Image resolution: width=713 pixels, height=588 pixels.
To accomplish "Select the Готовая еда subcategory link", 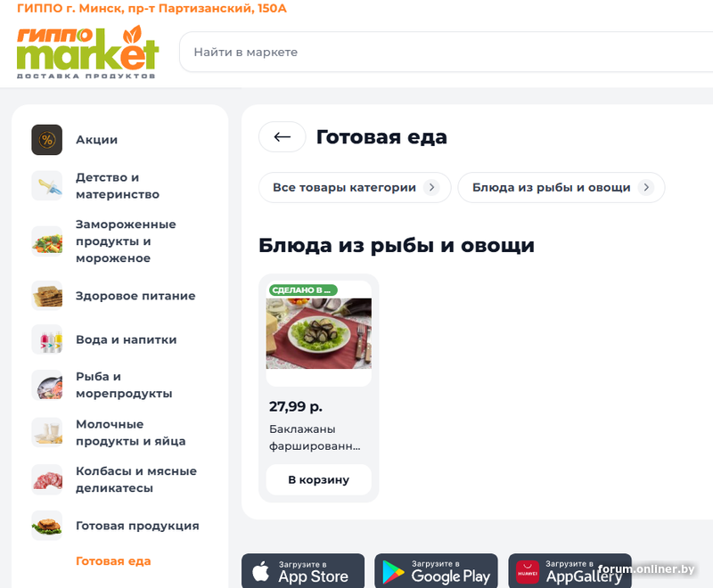I will [x=113, y=561].
